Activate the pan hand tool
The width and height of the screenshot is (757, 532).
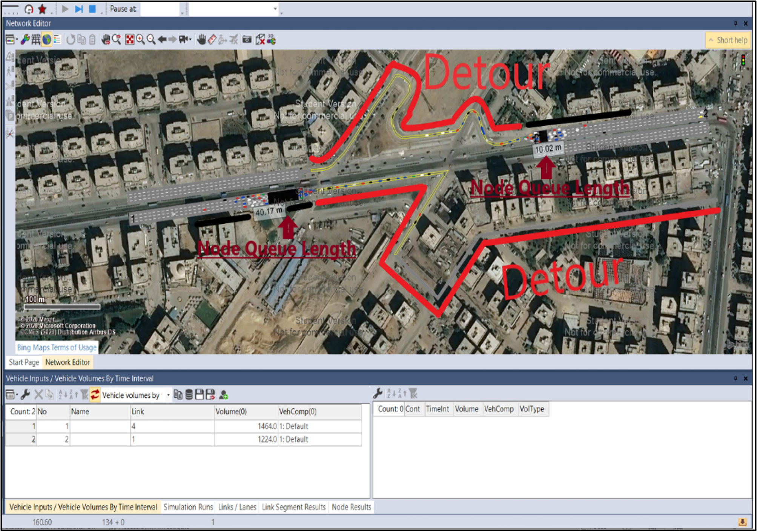[x=201, y=40]
